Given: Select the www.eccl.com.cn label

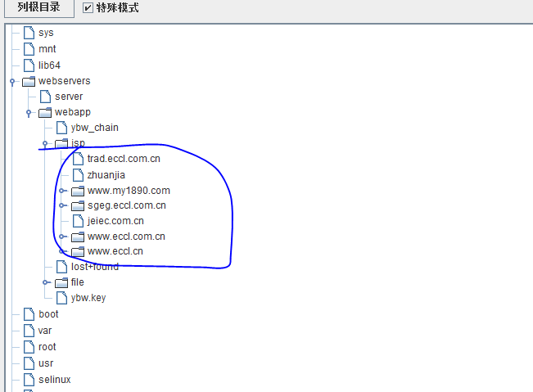Looking at the screenshot, I should click(x=126, y=237).
